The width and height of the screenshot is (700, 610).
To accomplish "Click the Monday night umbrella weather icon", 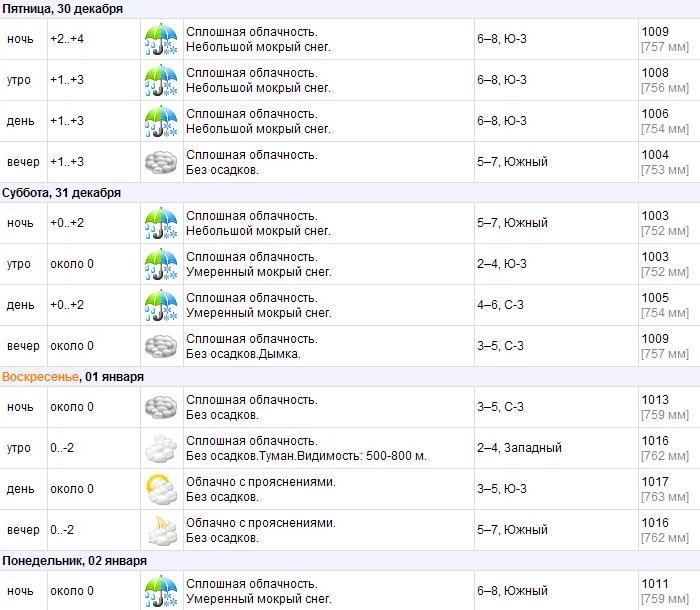I will pyautogui.click(x=161, y=590).
